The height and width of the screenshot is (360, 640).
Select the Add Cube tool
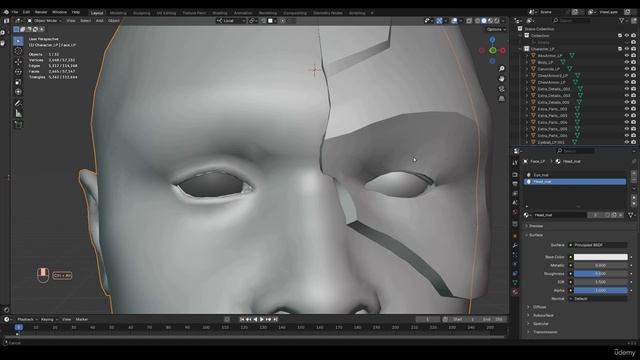click(18, 125)
